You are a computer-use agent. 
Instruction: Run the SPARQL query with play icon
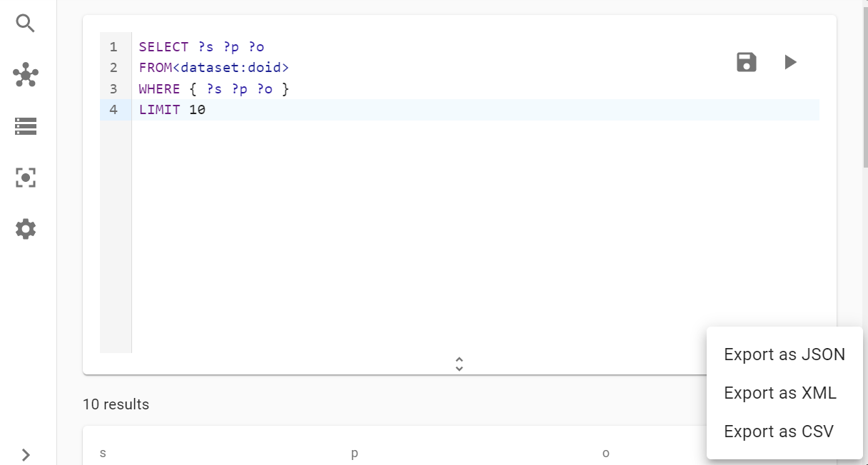point(790,62)
